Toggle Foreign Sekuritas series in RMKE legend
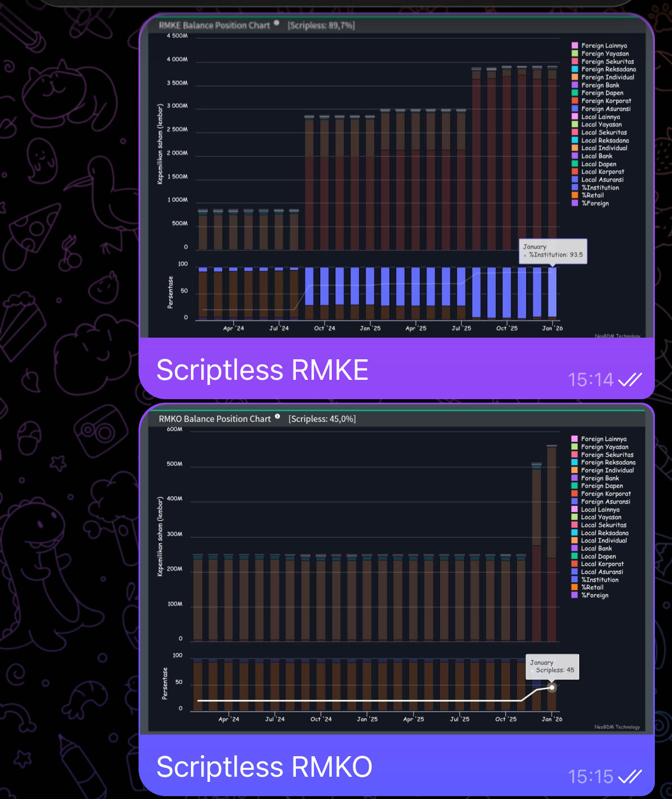Screen dimensions: 672x799 point(602,62)
